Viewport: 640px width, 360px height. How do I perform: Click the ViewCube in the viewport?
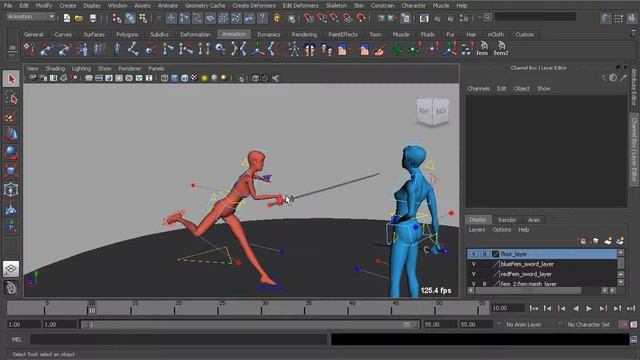click(x=433, y=111)
